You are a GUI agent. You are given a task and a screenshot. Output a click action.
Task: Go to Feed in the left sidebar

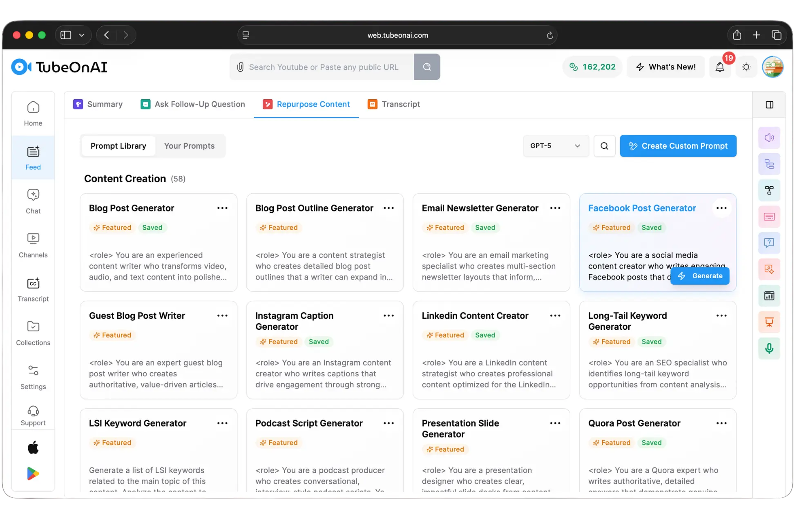[33, 158]
